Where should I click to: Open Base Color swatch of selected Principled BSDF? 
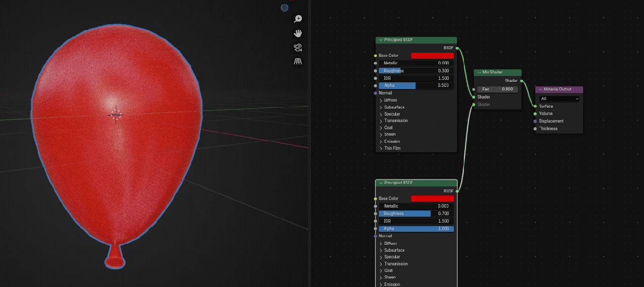[x=432, y=199]
